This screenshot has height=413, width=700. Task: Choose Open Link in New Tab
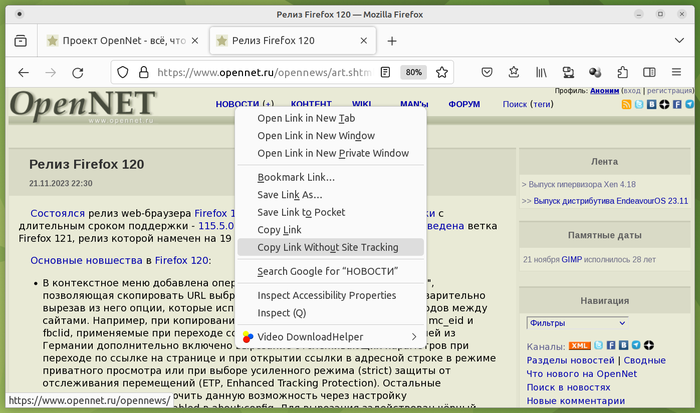330,118
